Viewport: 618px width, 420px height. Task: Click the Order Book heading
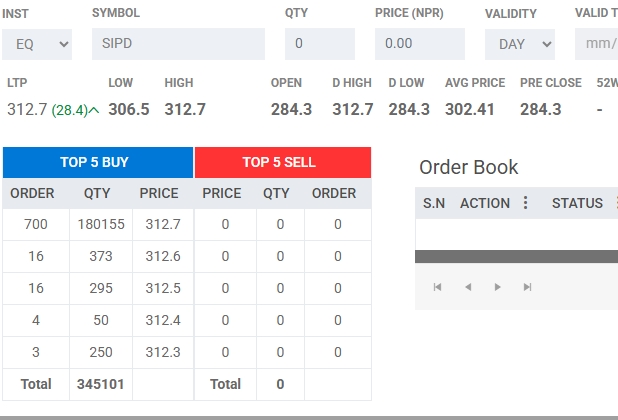tap(469, 167)
